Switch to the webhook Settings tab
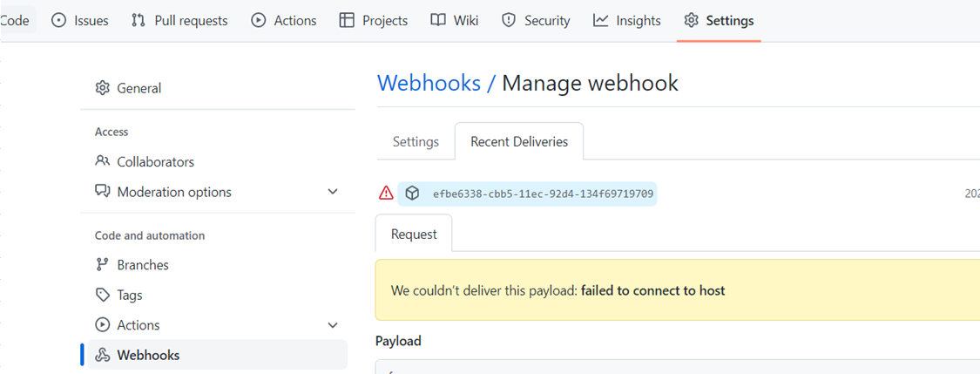Image resolution: width=980 pixels, height=374 pixels. [x=416, y=142]
